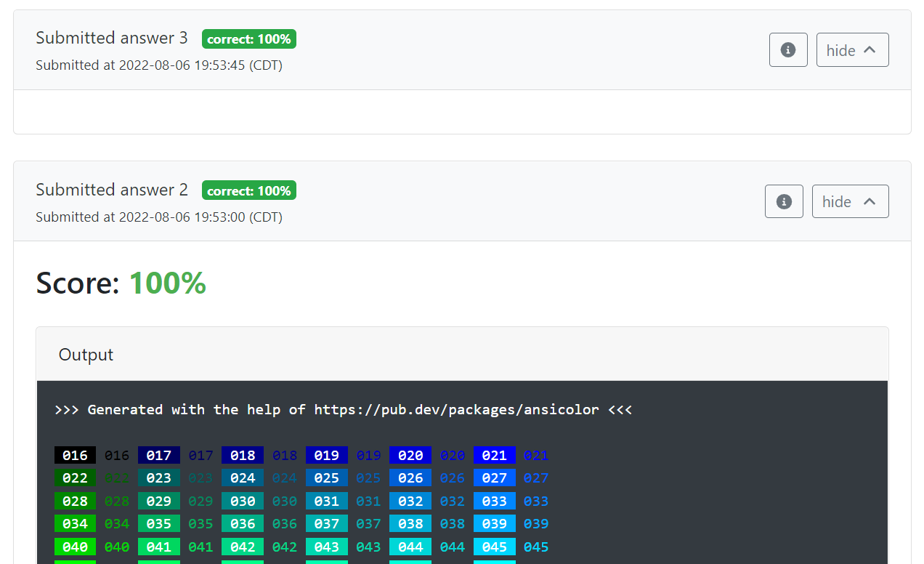Viewport: 924px width, 564px height.
Task: Select color cell 040 in the output
Action: [x=75, y=547]
